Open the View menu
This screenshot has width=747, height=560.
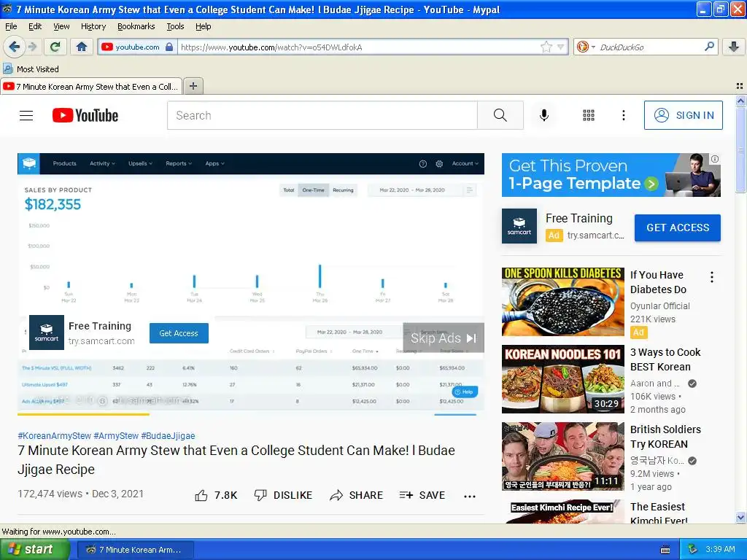pos(61,26)
